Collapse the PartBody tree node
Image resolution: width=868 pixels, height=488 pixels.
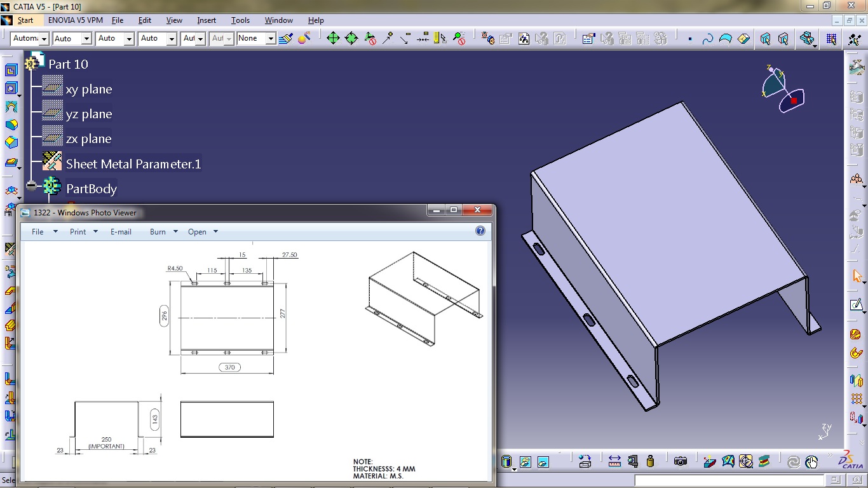[32, 186]
